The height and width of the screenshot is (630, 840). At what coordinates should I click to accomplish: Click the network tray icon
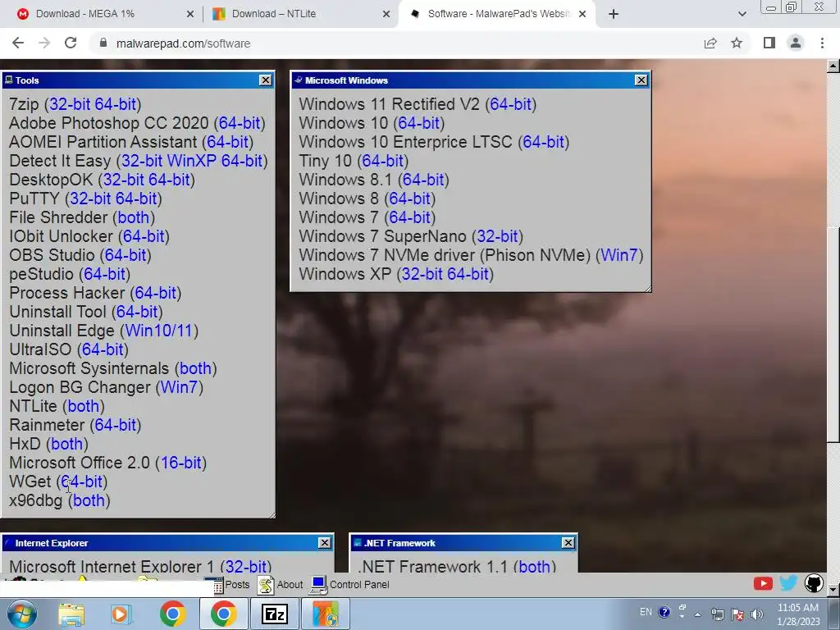[x=717, y=614]
